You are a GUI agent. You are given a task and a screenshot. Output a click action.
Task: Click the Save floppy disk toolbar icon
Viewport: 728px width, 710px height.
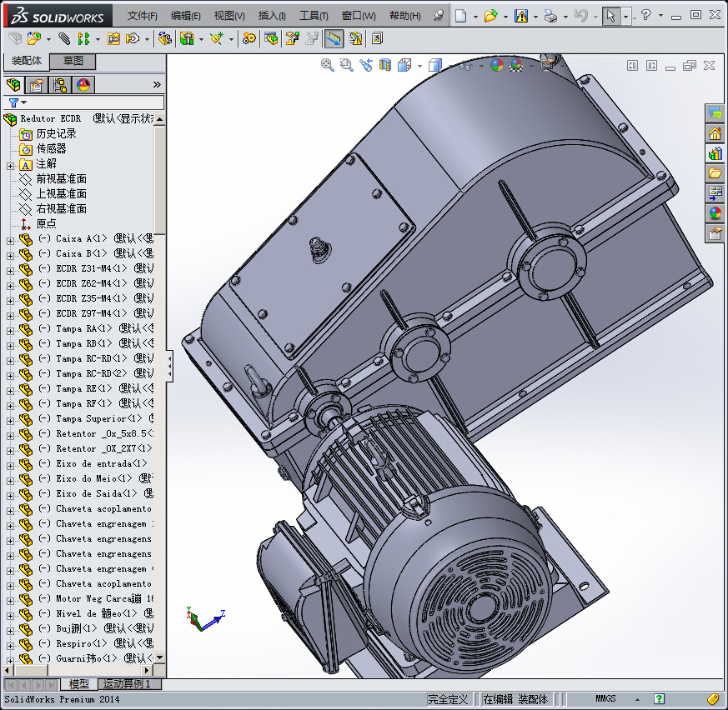click(x=521, y=16)
